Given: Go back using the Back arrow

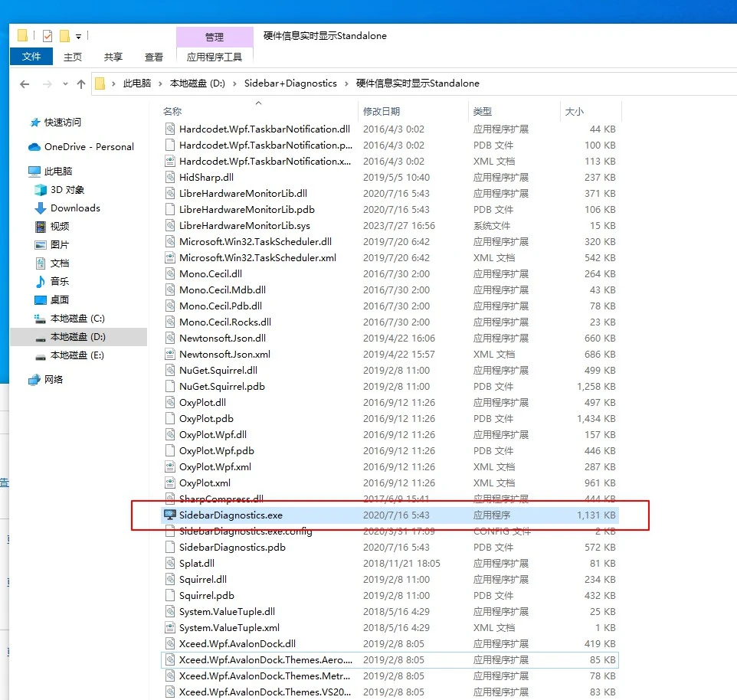Looking at the screenshot, I should 25,83.
